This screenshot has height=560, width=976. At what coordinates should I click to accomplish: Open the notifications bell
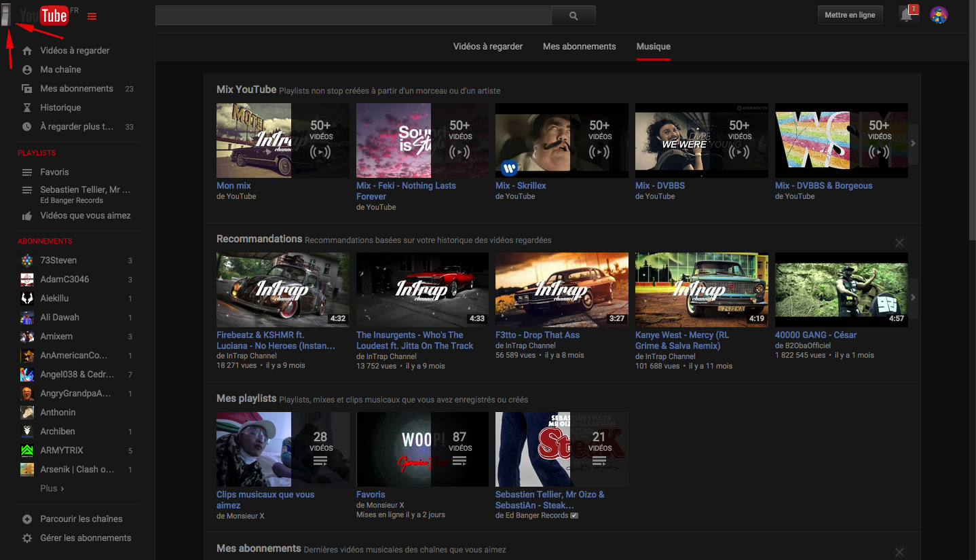tap(906, 15)
